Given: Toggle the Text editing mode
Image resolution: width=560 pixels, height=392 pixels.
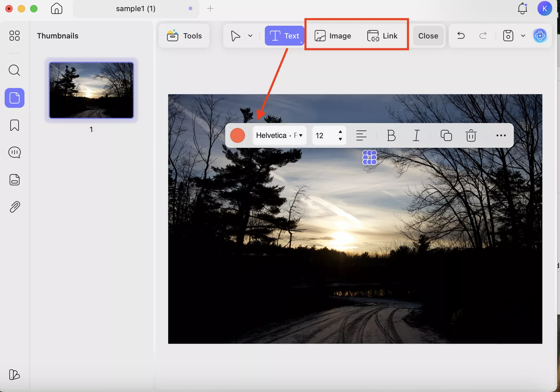Looking at the screenshot, I should (284, 36).
